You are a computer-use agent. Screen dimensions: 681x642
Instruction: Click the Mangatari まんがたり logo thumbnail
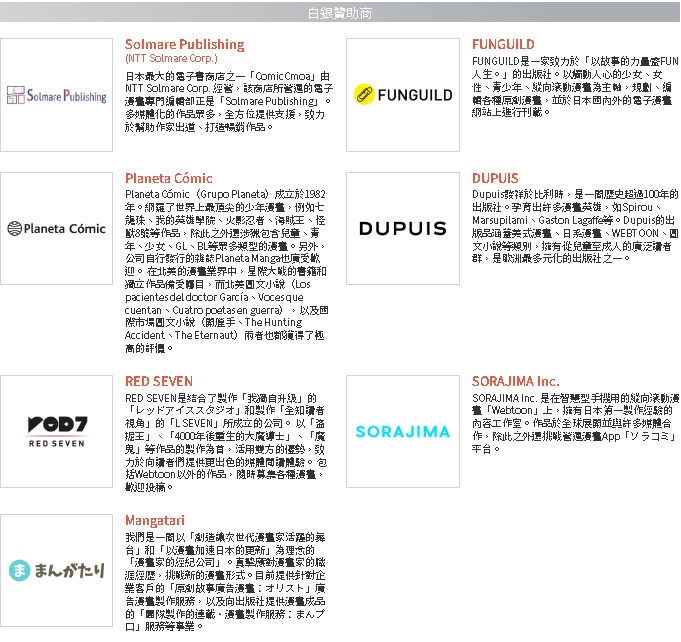[x=56, y=570]
